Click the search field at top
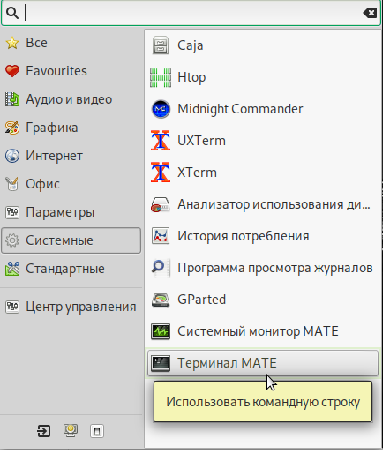The image size is (383, 450). [191, 13]
